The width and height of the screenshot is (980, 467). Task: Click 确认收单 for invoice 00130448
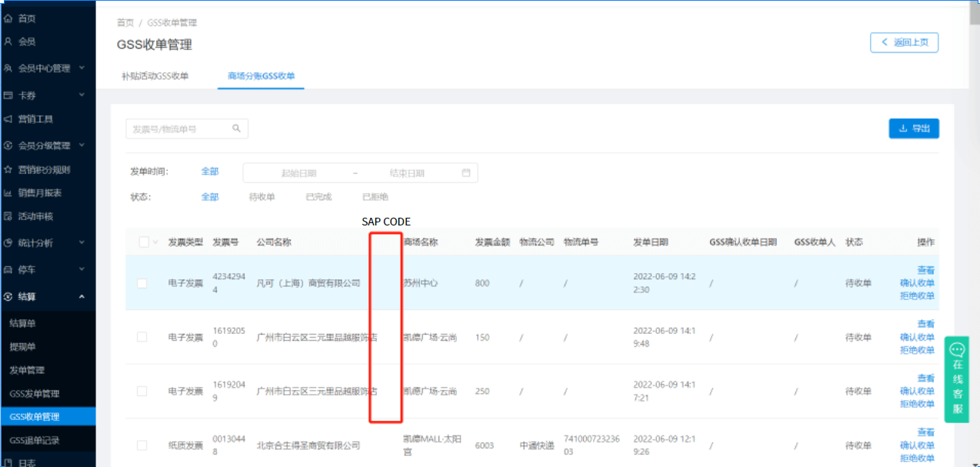pyautogui.click(x=918, y=445)
